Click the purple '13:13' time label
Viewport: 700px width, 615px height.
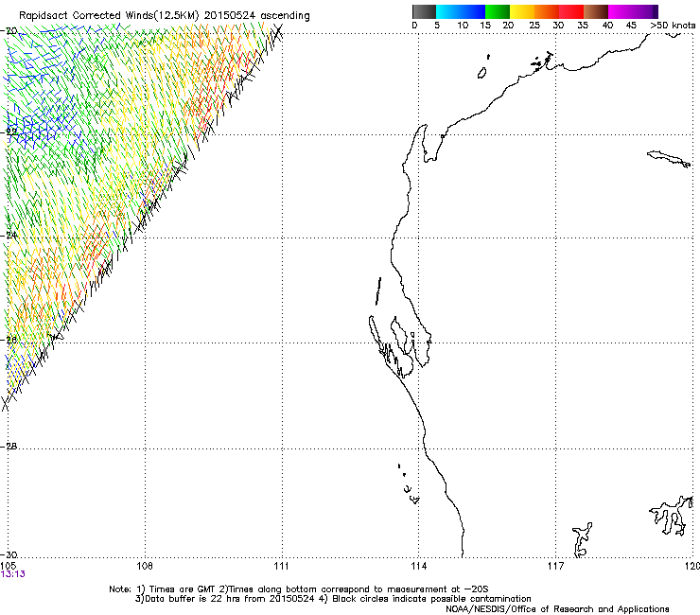[13, 574]
